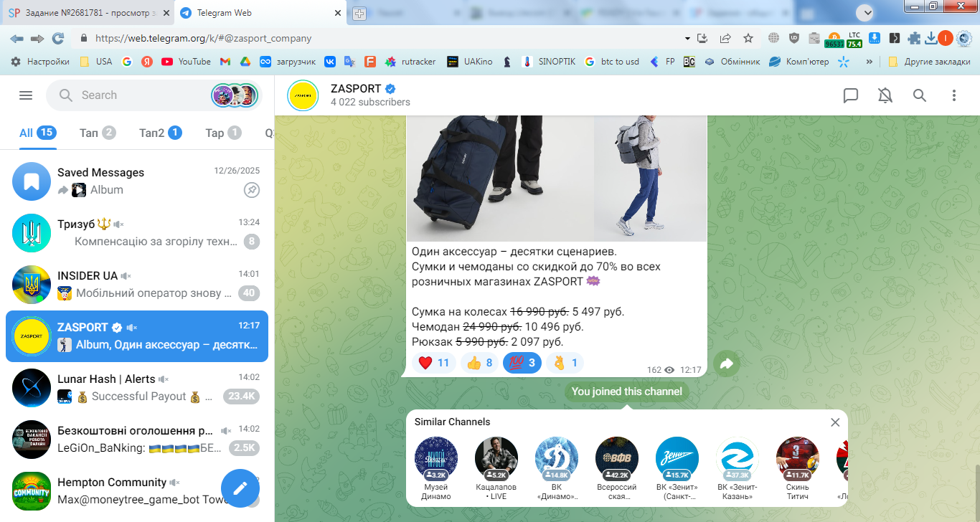This screenshot has height=522, width=980.
Task: Toggle the 100 points reaction
Action: point(522,363)
